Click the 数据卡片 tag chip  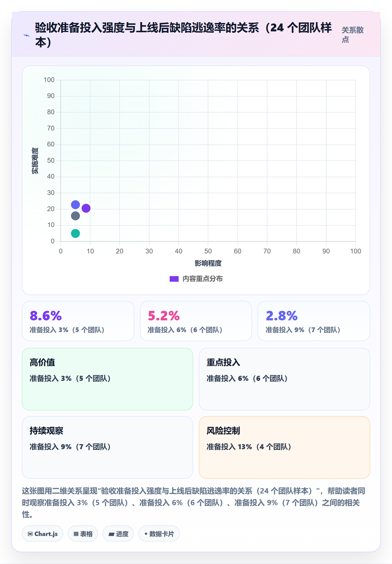[159, 534]
